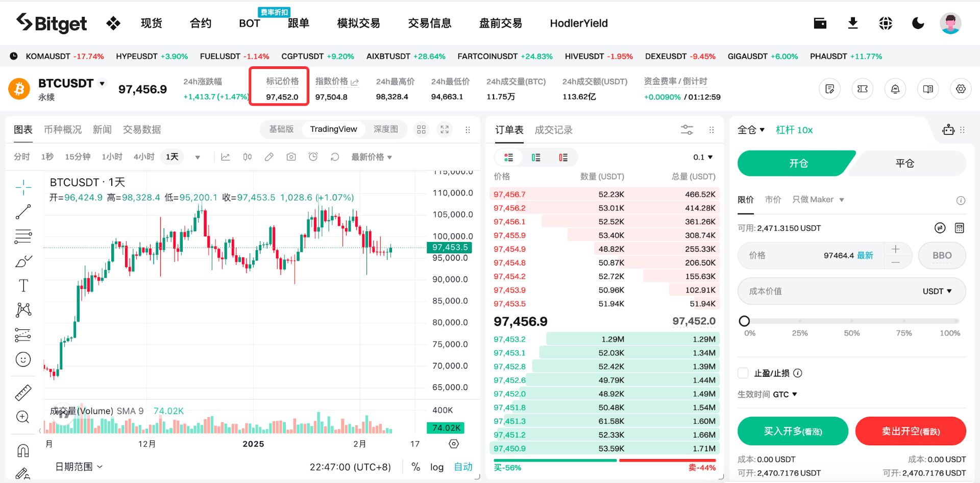
Task: Open the language globe icon
Action: (886, 23)
